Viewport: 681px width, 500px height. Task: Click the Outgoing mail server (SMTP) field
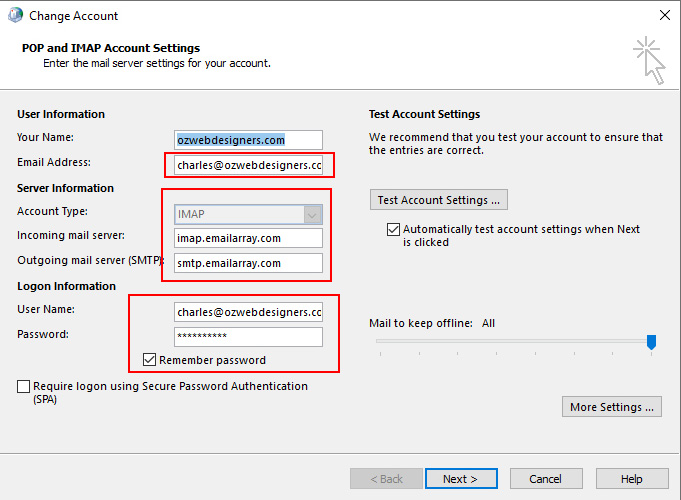coord(248,263)
